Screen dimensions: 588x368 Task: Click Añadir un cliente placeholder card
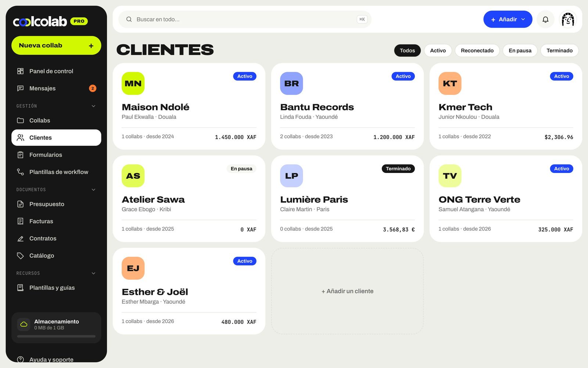[x=347, y=291]
